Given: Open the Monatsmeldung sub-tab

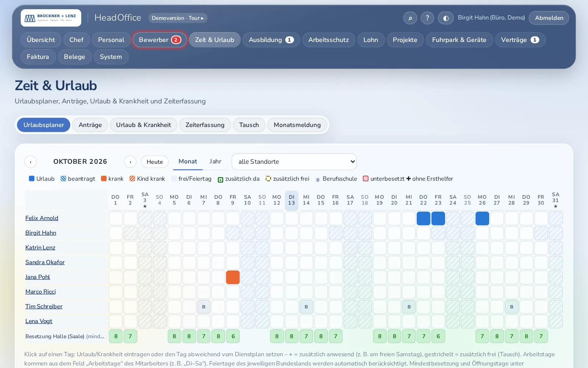Looking at the screenshot, I should coord(297,125).
